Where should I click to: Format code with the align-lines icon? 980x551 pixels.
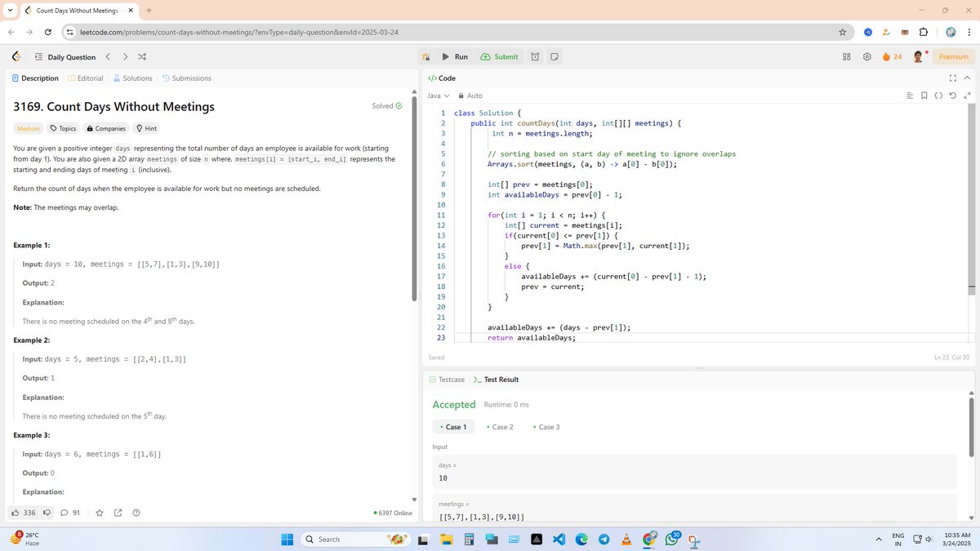click(x=911, y=96)
